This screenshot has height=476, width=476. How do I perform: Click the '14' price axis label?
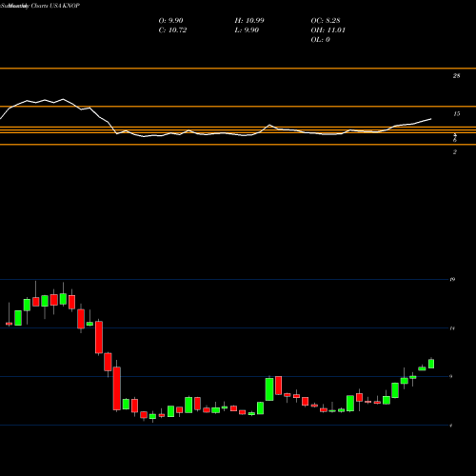coord(452,328)
